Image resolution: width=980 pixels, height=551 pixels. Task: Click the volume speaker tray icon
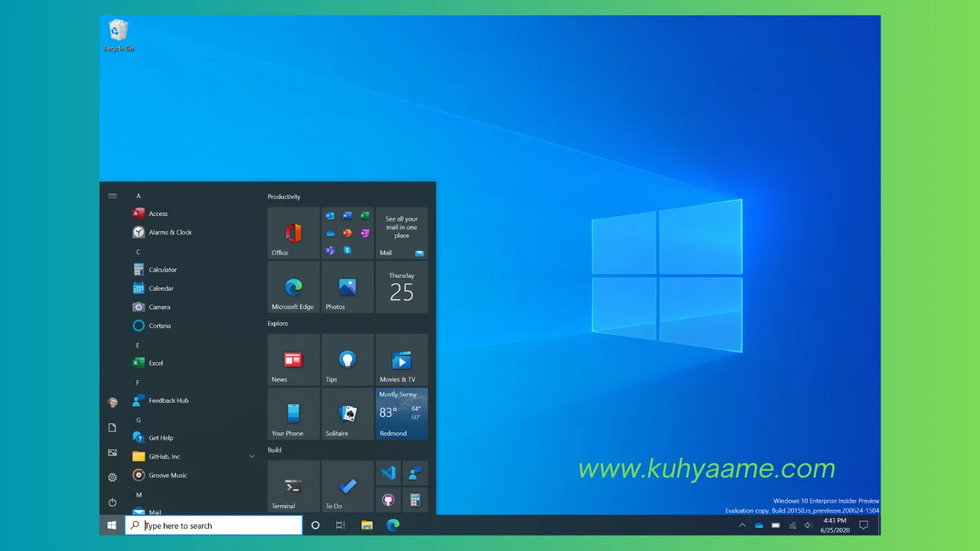click(x=808, y=525)
